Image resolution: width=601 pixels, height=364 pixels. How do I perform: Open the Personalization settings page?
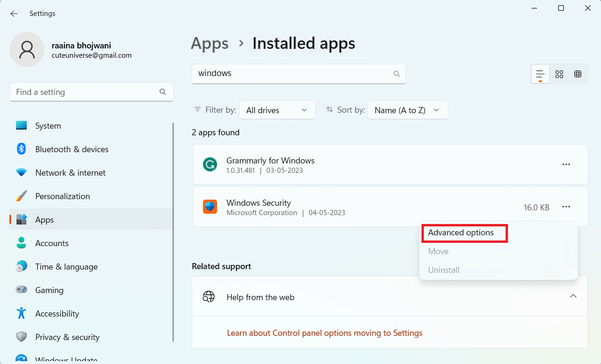pyautogui.click(x=62, y=196)
